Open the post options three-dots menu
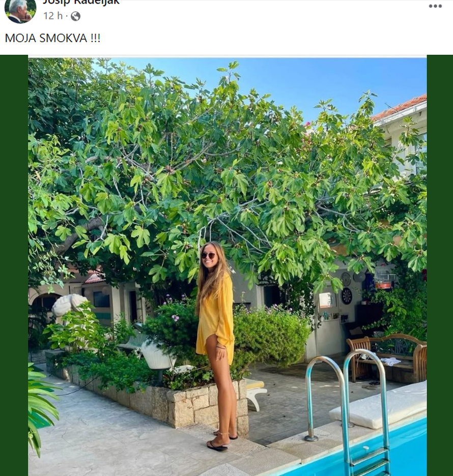The image size is (453, 476). 435,6
